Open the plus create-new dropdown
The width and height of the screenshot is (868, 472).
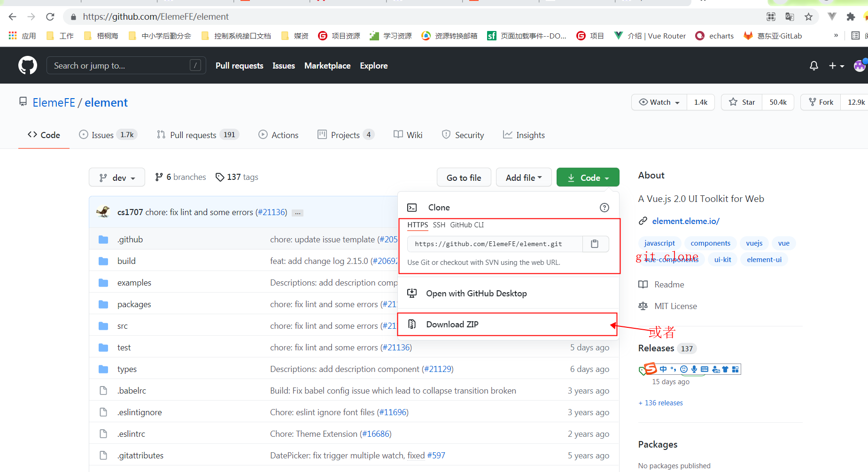click(x=837, y=66)
